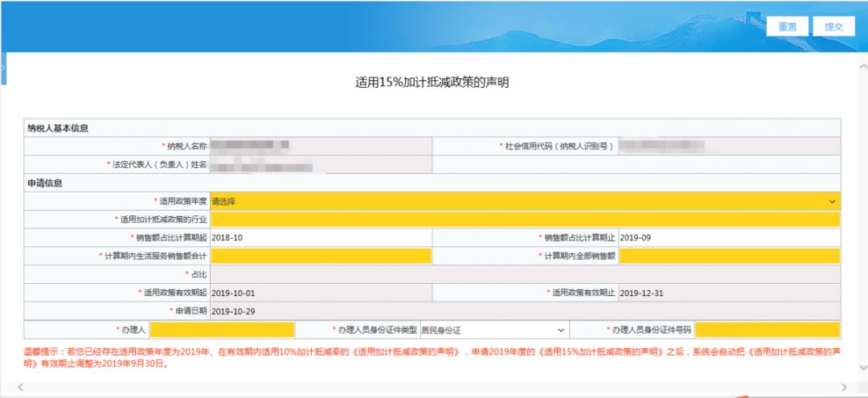Click the right arrow of horizontal scrollbar

click(x=843, y=387)
